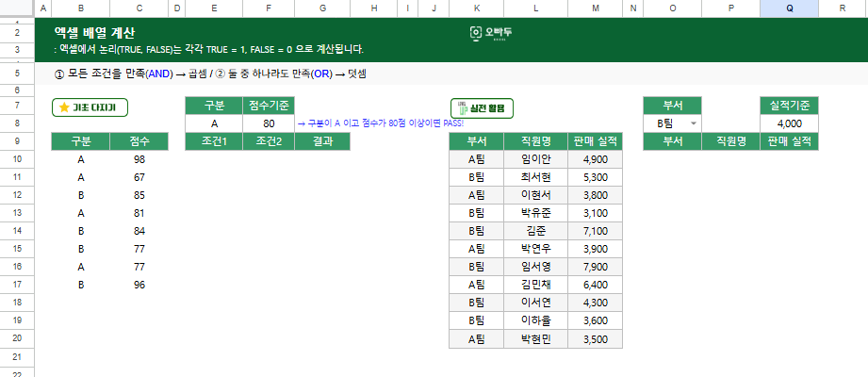Click the 조건1 header cell
868x377 pixels.
(214, 141)
